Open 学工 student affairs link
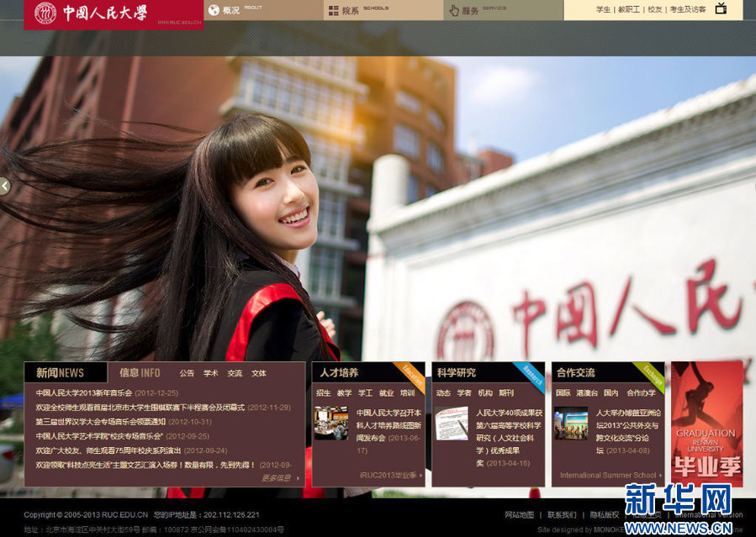This screenshot has width=756, height=537. click(x=365, y=393)
